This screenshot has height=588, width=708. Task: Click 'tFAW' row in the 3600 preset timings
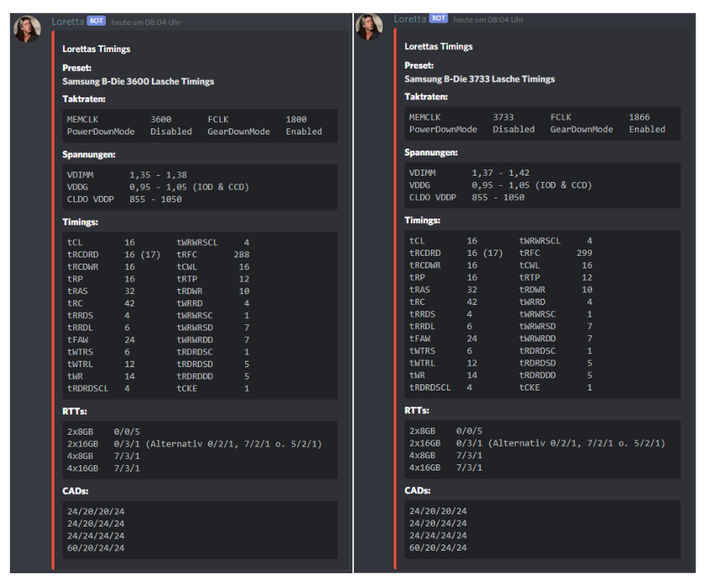100,340
